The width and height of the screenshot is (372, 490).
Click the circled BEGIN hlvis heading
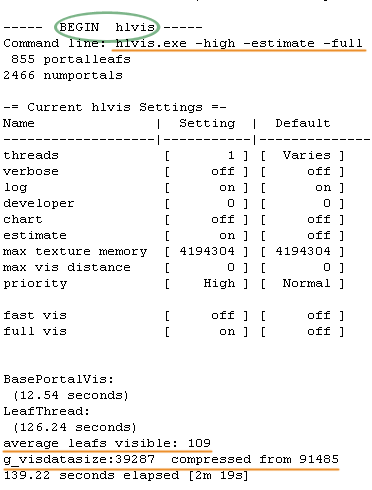click(107, 27)
